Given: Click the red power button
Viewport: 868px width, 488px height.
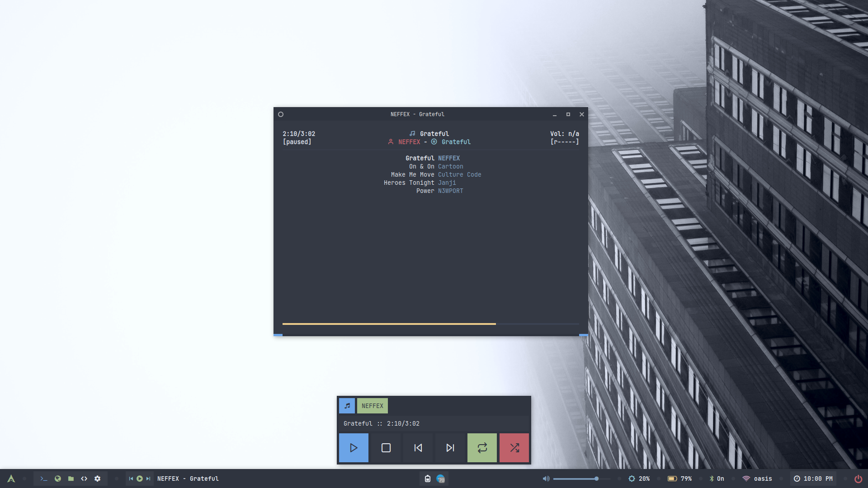Looking at the screenshot, I should (858, 479).
